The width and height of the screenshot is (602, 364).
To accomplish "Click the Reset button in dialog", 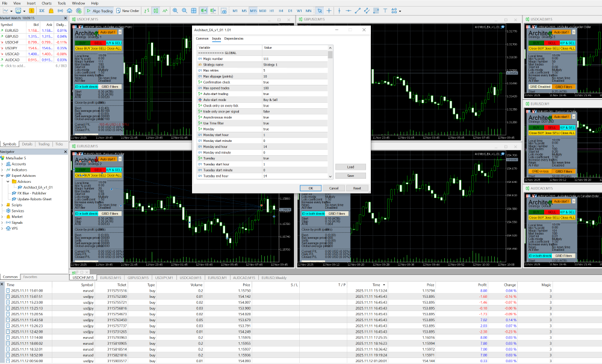I will pos(356,188).
